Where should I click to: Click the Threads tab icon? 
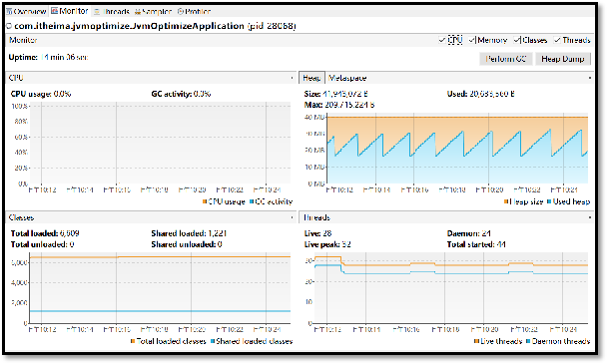(x=97, y=12)
